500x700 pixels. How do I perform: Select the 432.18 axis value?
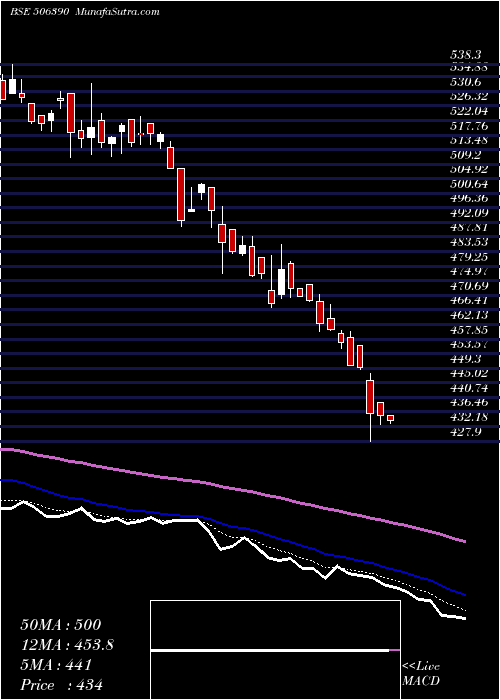[469, 417]
